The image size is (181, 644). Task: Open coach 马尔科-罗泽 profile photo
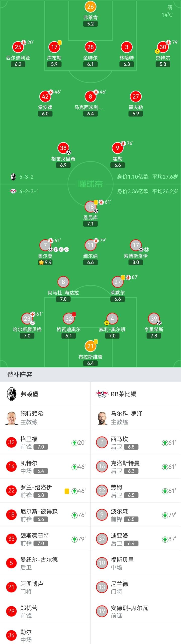tap(102, 418)
